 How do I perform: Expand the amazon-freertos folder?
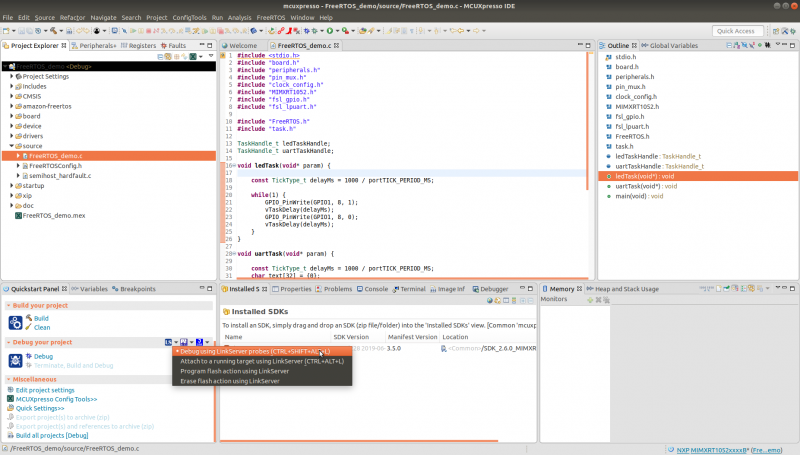pos(12,106)
